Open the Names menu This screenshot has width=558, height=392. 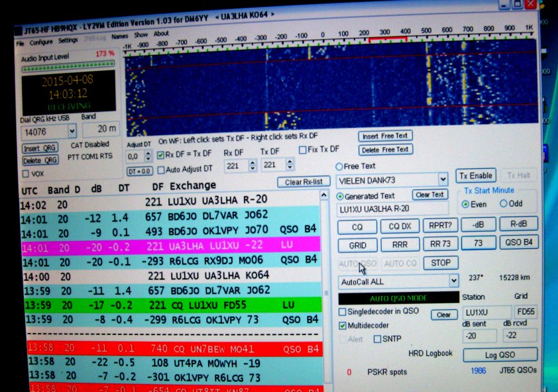(119, 36)
